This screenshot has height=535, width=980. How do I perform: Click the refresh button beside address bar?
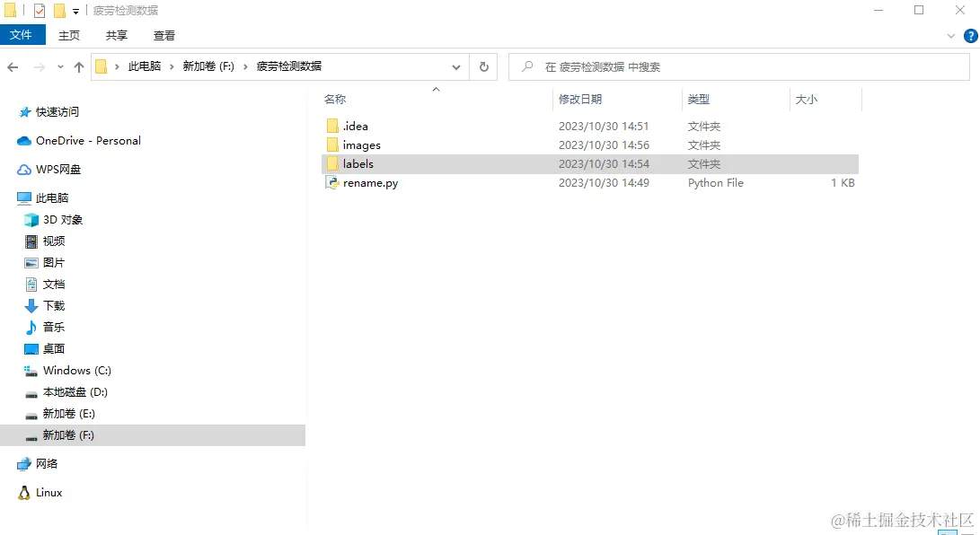point(484,66)
